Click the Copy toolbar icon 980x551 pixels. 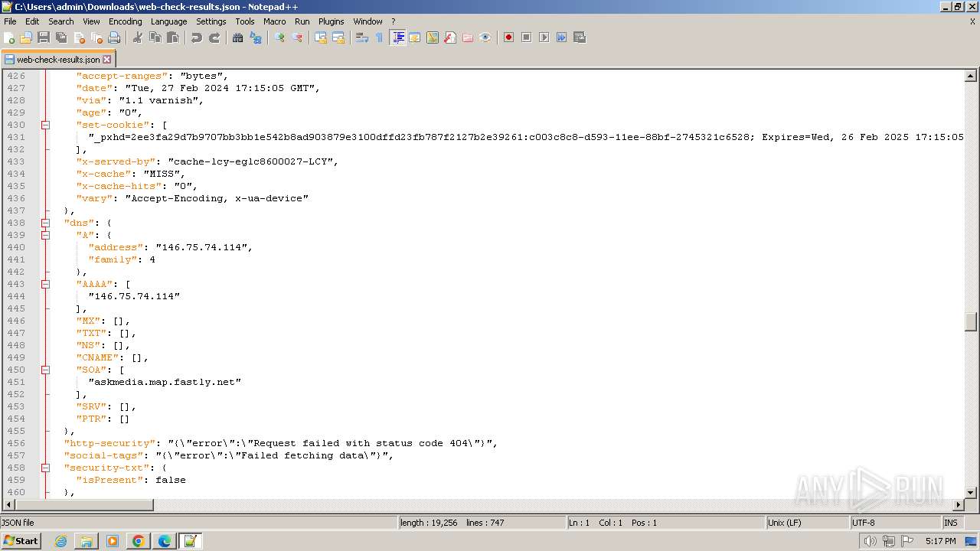155,37
